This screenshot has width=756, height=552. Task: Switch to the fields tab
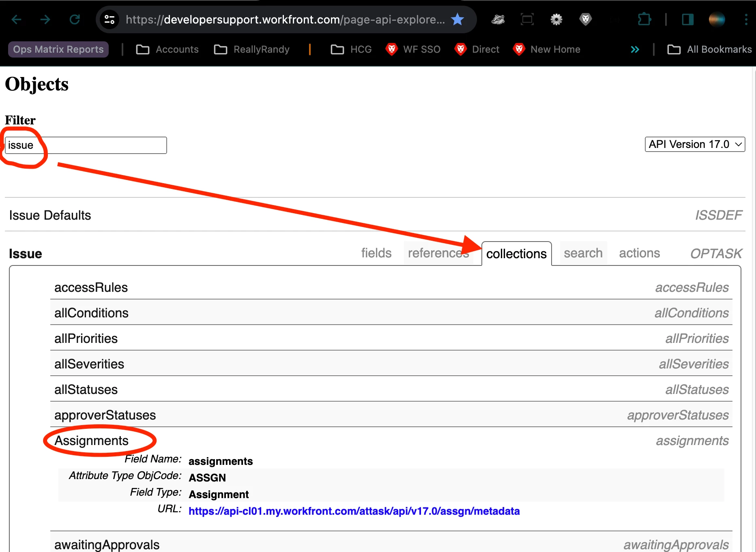pyautogui.click(x=376, y=253)
